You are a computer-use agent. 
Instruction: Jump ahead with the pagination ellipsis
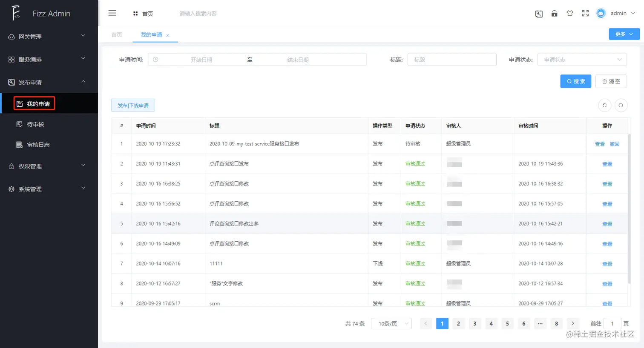(x=540, y=324)
